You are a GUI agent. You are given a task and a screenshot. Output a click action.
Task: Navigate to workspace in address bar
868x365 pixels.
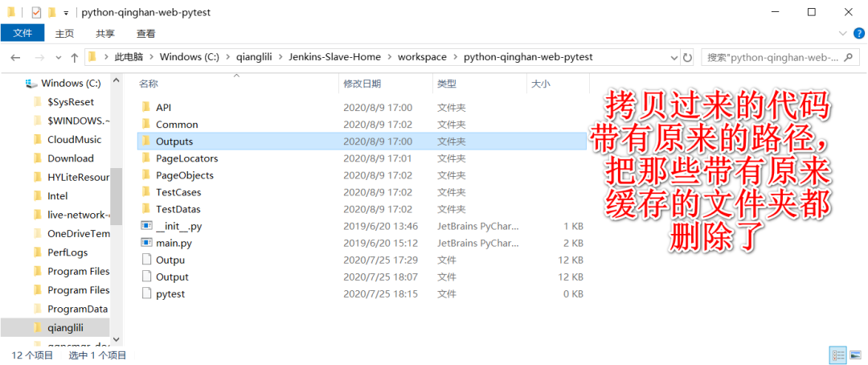(423, 56)
